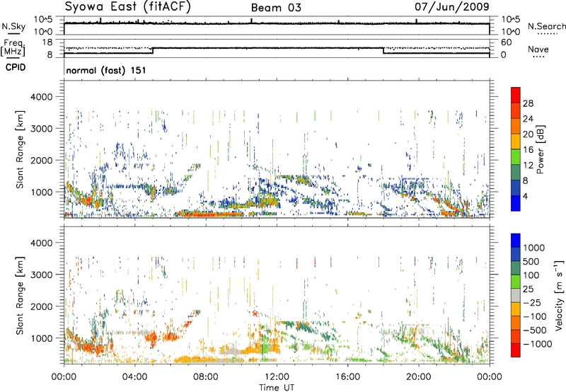Image resolution: width=566 pixels, height=392 pixels.
Task: Click the velocity panel 'Slant Range [km]' title
Action: click(20, 296)
